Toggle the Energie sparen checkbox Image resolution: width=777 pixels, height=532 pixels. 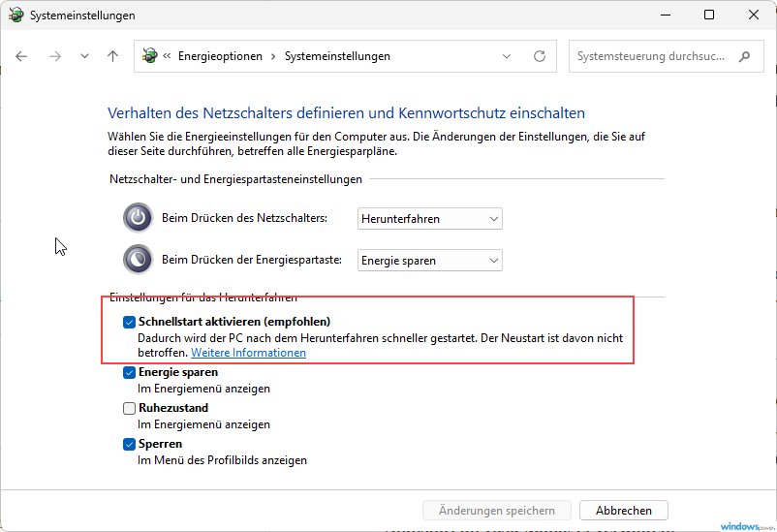129,372
